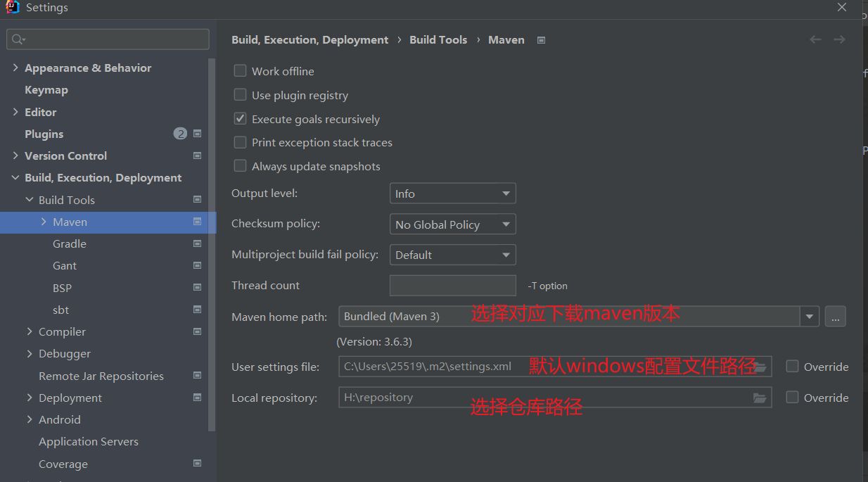The width and height of the screenshot is (868, 482).
Task: Open the Output level dropdown
Action: click(453, 194)
